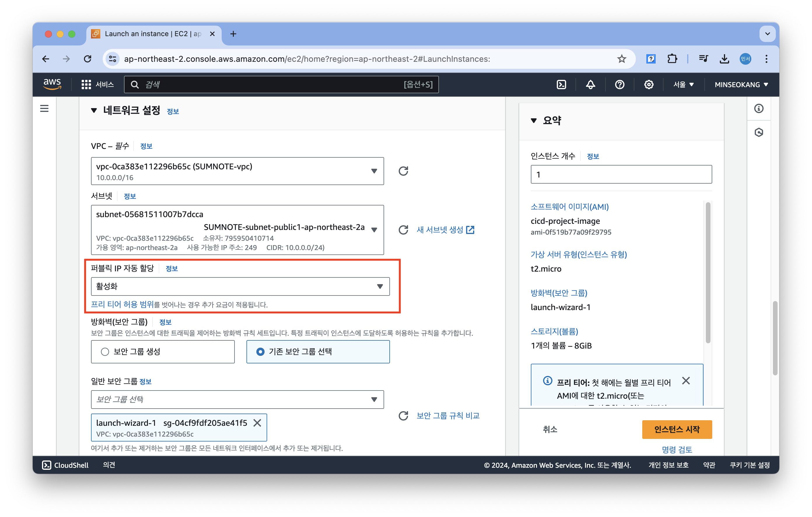Collapse the 네트워크 설정 section
Image resolution: width=812 pixels, height=517 pixels.
(94, 110)
